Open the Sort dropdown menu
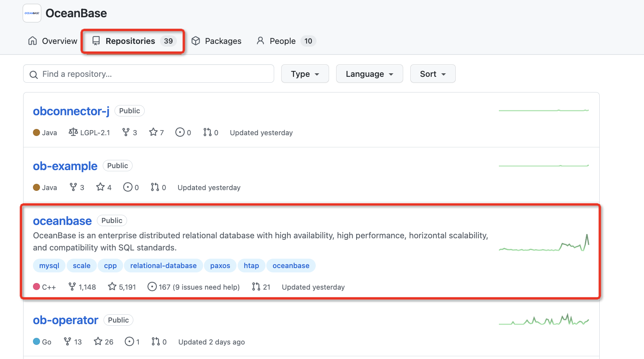The width and height of the screenshot is (644, 359). (433, 74)
